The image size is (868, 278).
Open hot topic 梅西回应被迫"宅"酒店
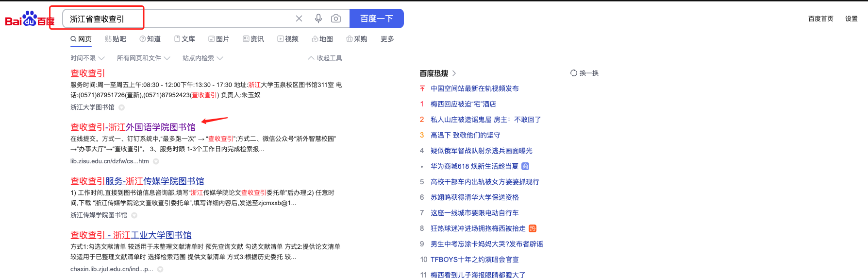click(463, 104)
